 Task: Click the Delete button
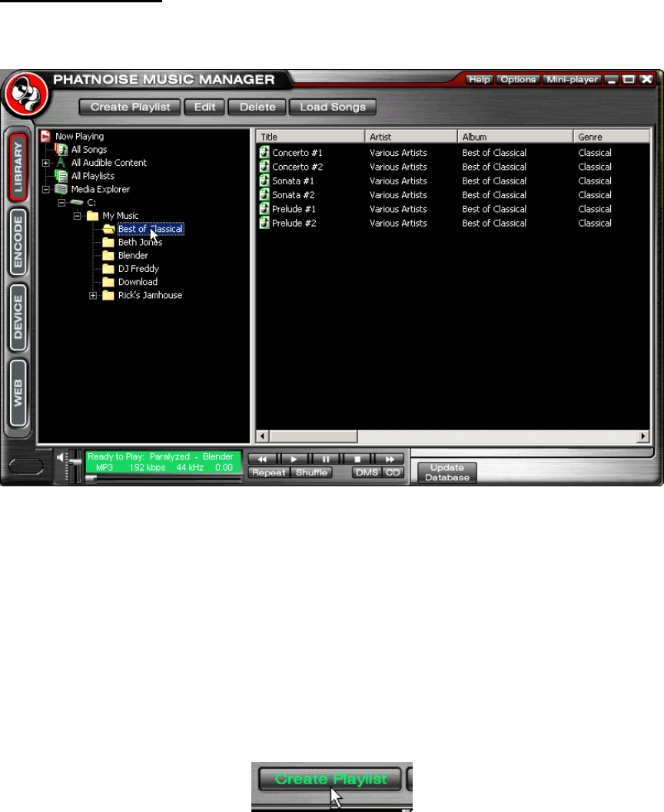[257, 107]
